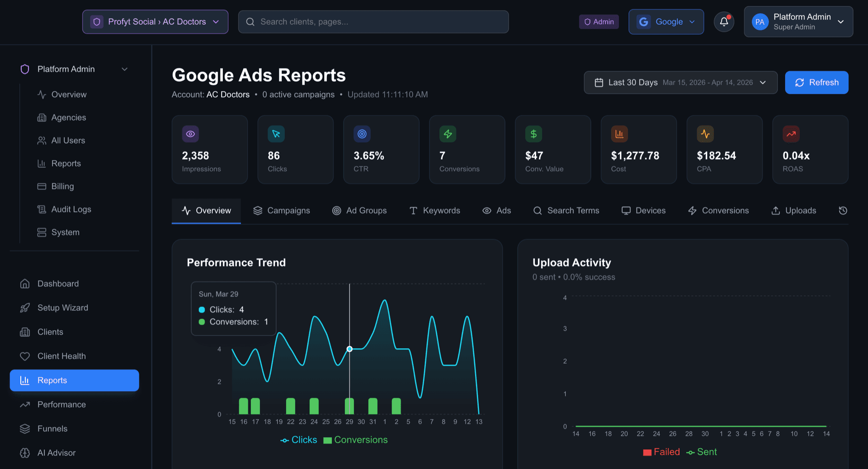Open the Platform Admin user menu
The width and height of the screenshot is (868, 469).
tap(798, 22)
